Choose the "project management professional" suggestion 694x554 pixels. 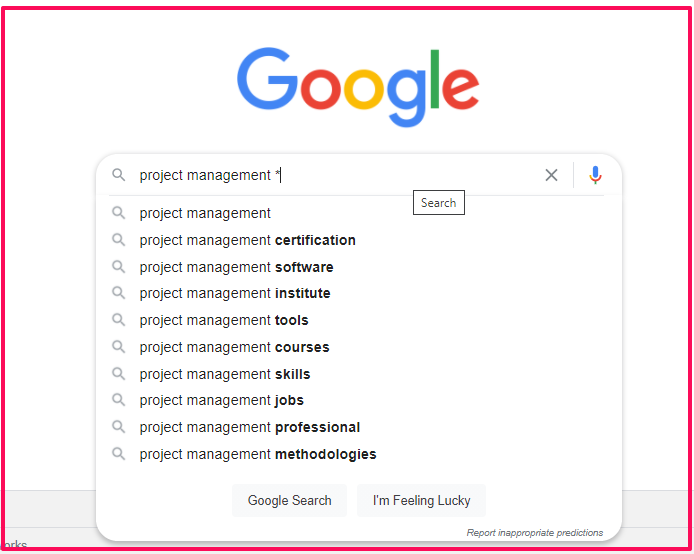250,427
